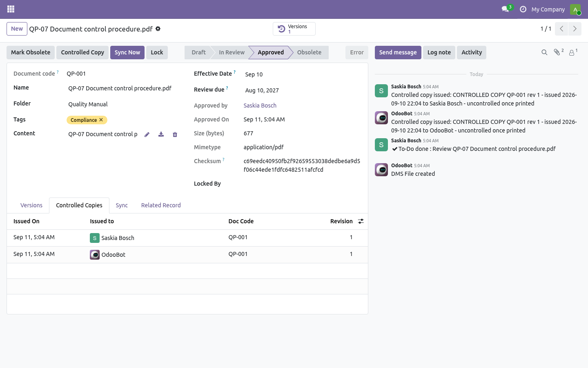Click Controlled Copy button
588x368 pixels.
pos(82,52)
